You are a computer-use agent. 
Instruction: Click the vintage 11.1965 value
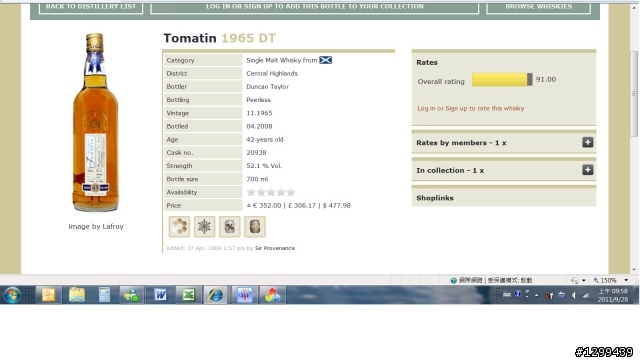pyautogui.click(x=259, y=113)
